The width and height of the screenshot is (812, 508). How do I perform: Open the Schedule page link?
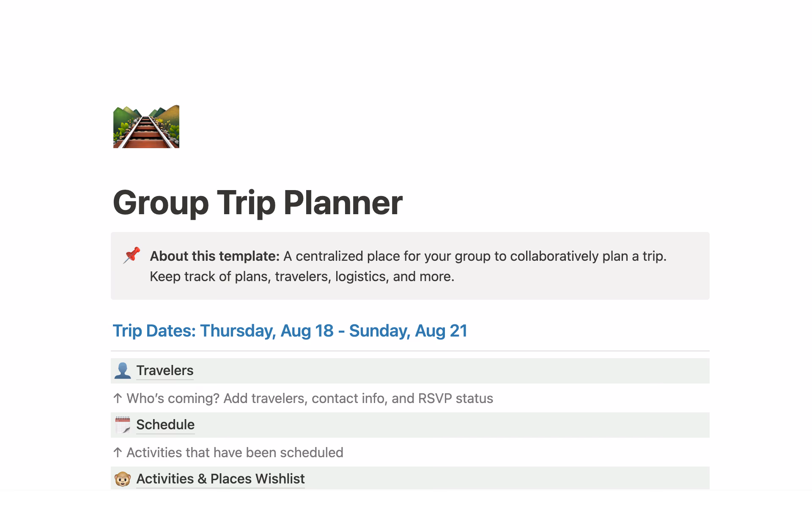(165, 425)
